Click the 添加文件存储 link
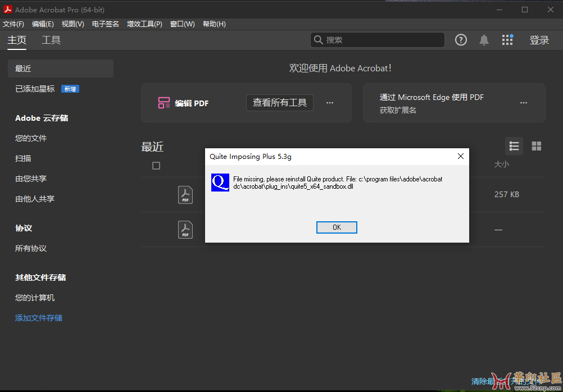The width and height of the screenshot is (563, 392). click(38, 318)
